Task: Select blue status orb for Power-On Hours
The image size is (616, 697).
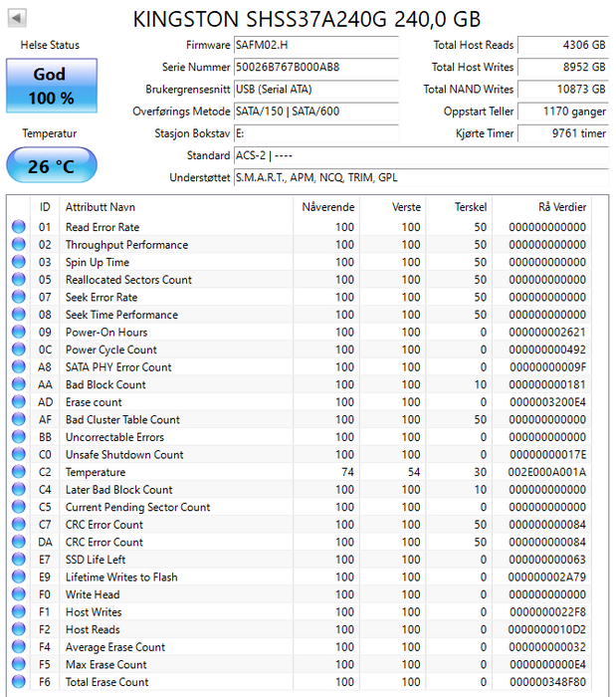Action: pyautogui.click(x=19, y=332)
